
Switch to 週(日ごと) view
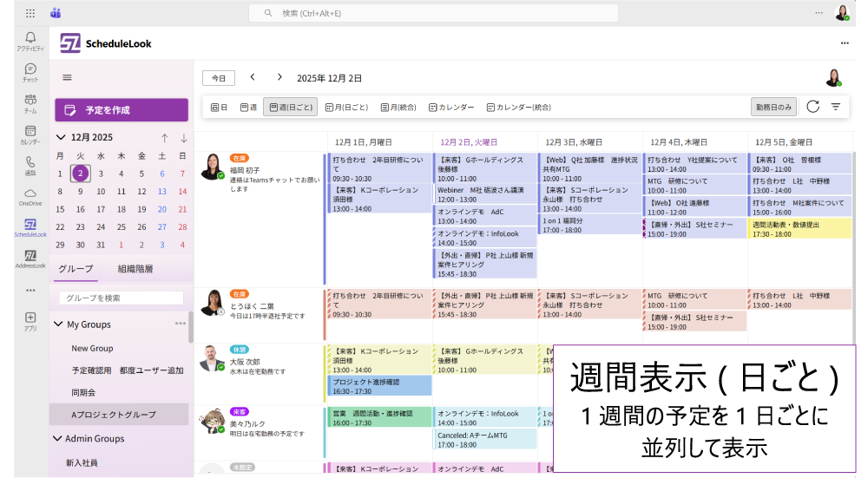point(290,107)
